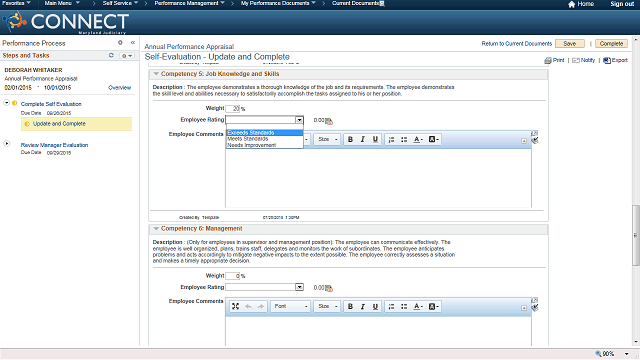Click the Home icon in top bar
Image resolution: width=640 pixels, height=360 pixels.
571,4
